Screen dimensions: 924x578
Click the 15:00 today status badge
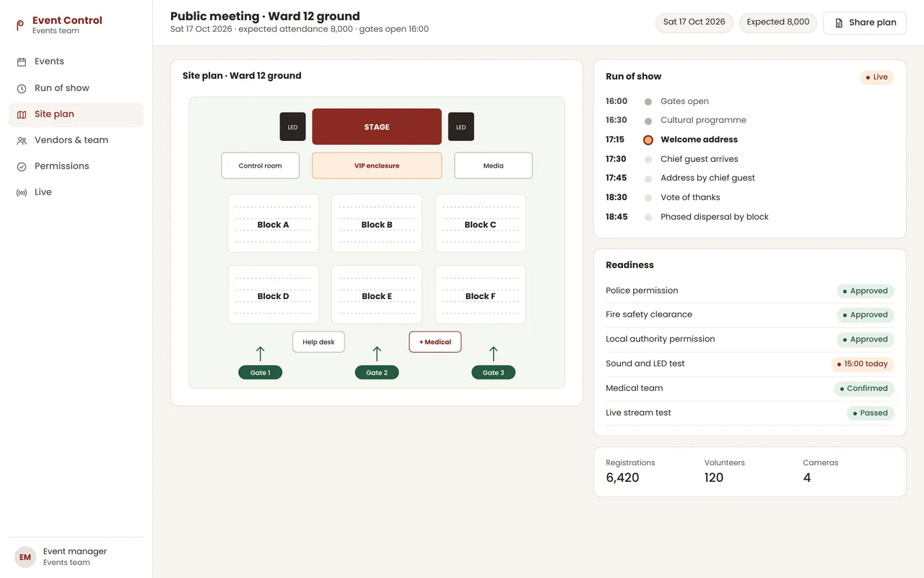point(863,364)
